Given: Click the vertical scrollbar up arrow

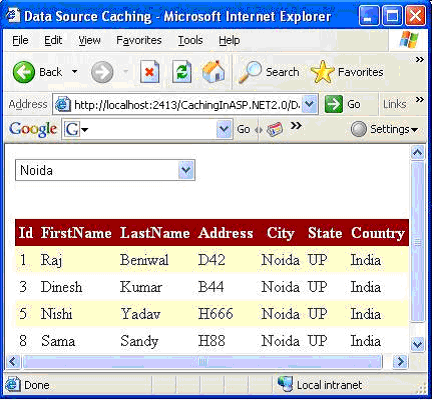Looking at the screenshot, I should click(x=417, y=153).
